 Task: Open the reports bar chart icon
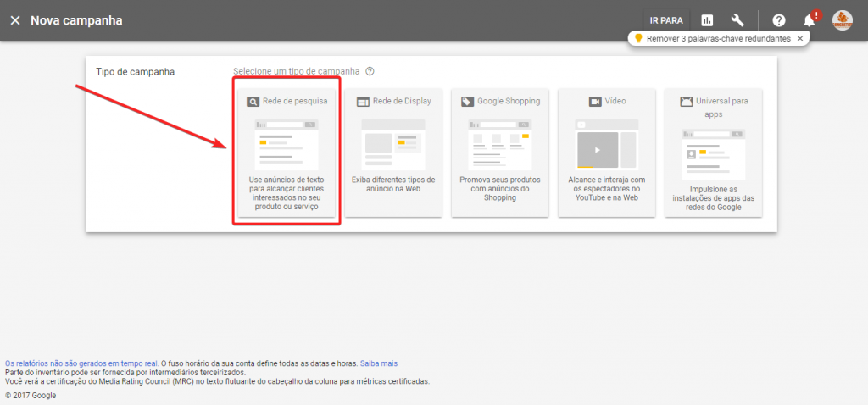707,20
